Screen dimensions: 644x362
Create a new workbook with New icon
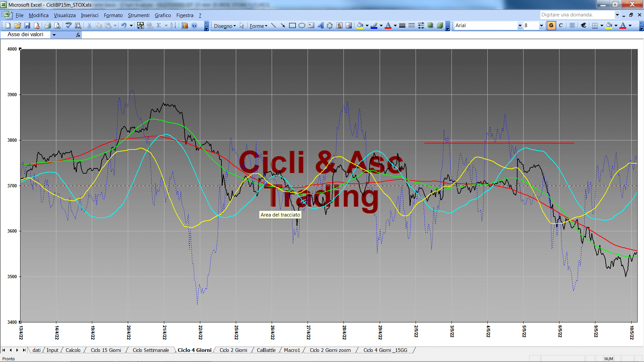tap(8, 25)
